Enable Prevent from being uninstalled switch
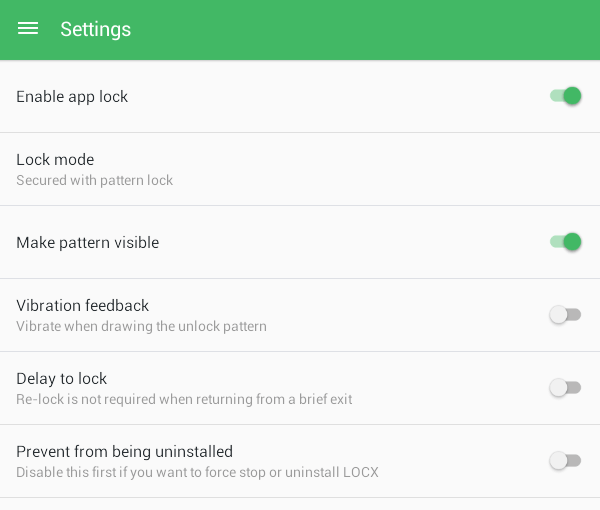The height and width of the screenshot is (510, 600). point(566,461)
